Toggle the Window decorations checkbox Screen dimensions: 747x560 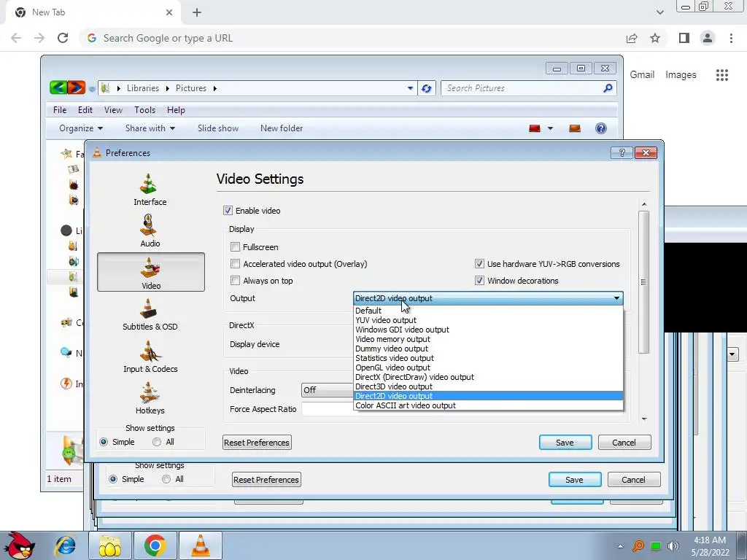pos(479,281)
